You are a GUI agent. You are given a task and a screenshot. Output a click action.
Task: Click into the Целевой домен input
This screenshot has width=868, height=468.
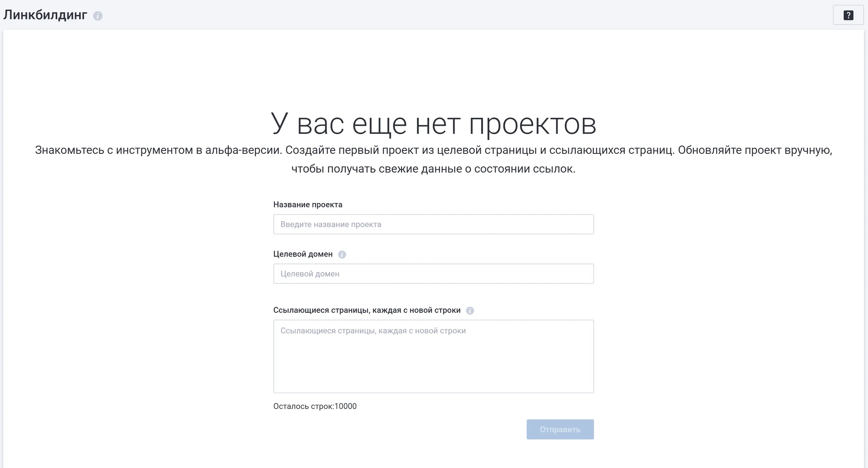[433, 274]
